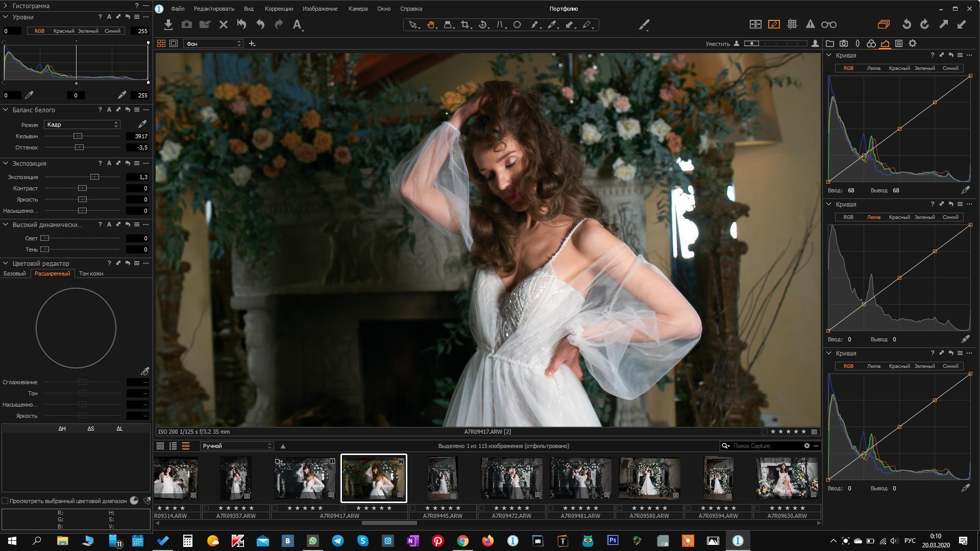Enable view selected color range checkbox
Image resolution: width=980 pixels, height=551 pixels.
click(x=5, y=501)
